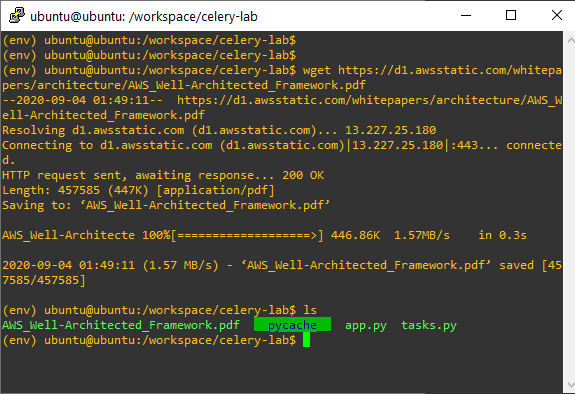Click the '[application/pdf]' content type
Screen dimensions: 575x394
(215, 190)
